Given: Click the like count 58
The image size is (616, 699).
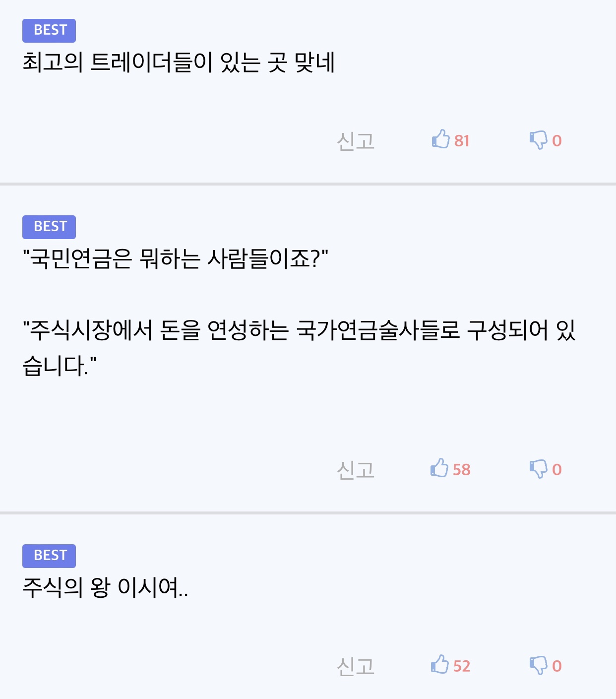Looking at the screenshot, I should tap(462, 469).
